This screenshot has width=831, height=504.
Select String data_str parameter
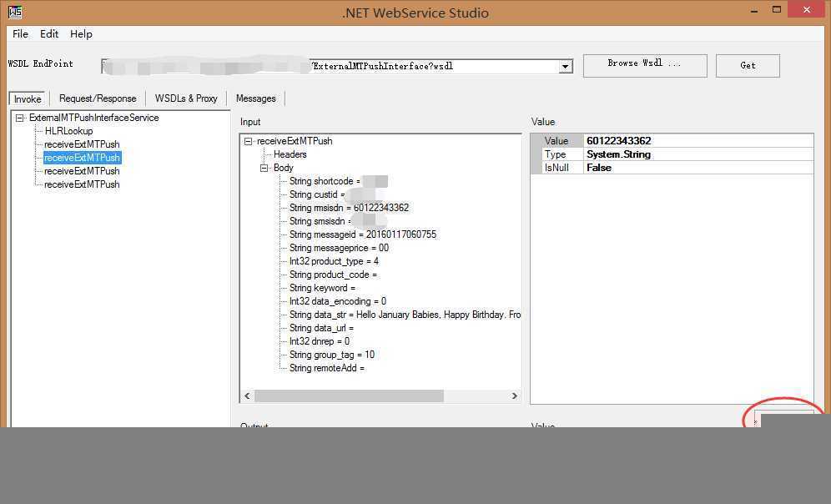[x=405, y=315]
